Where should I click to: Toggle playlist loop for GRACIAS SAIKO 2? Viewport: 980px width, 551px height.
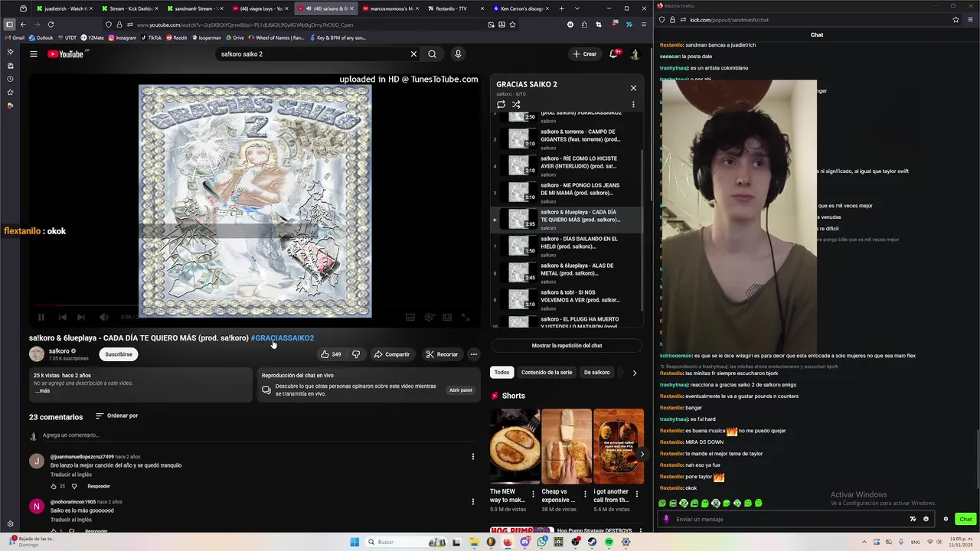[x=501, y=105]
